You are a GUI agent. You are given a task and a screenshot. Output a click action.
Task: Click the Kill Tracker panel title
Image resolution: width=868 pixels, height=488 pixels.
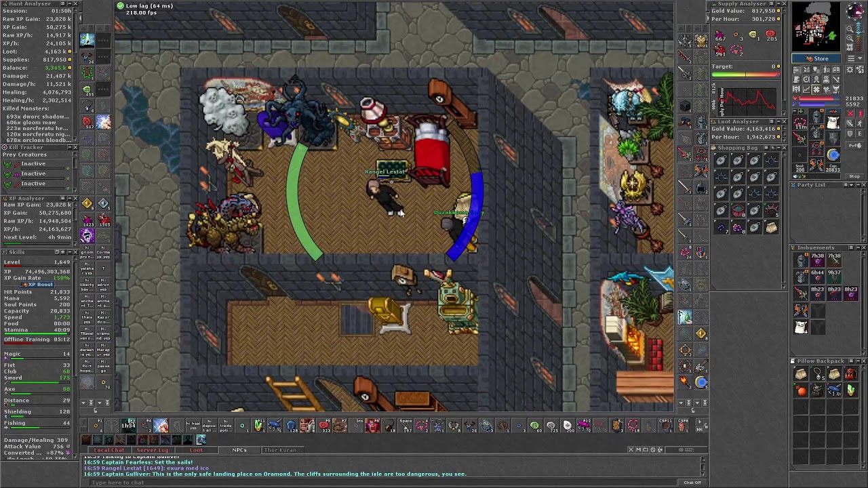click(26, 147)
